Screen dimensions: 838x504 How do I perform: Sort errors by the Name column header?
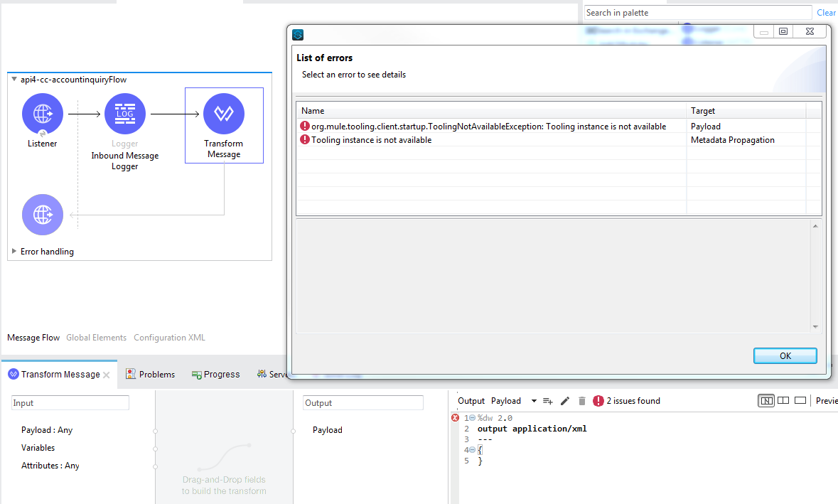[491, 111]
